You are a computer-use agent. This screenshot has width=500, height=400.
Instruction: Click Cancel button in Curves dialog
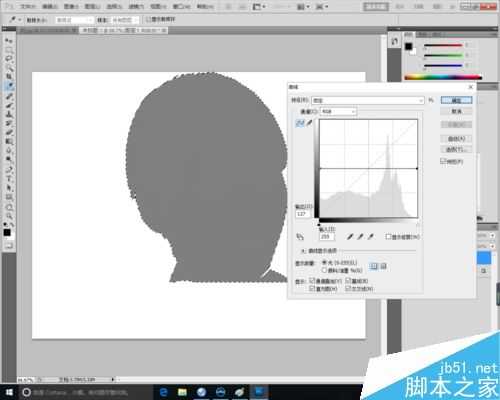456,111
